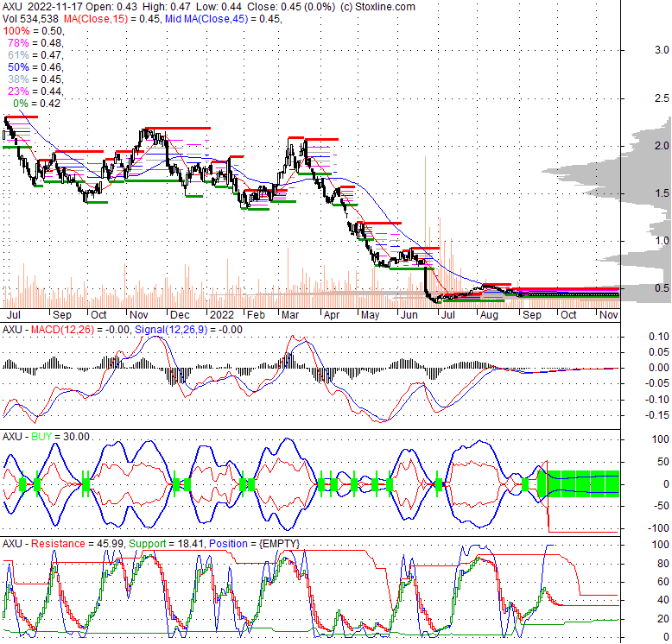Click the 2.0 price axis label
This screenshot has width=672, height=644.
[x=662, y=146]
